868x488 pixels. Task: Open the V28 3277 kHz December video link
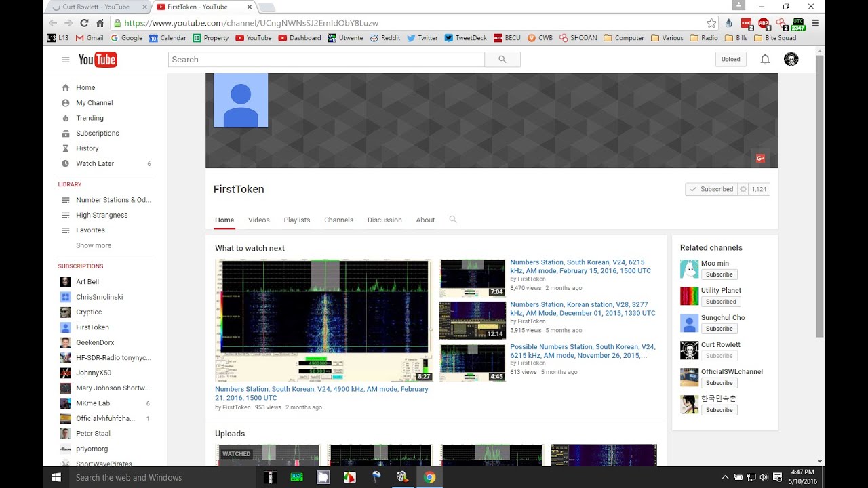click(583, 309)
